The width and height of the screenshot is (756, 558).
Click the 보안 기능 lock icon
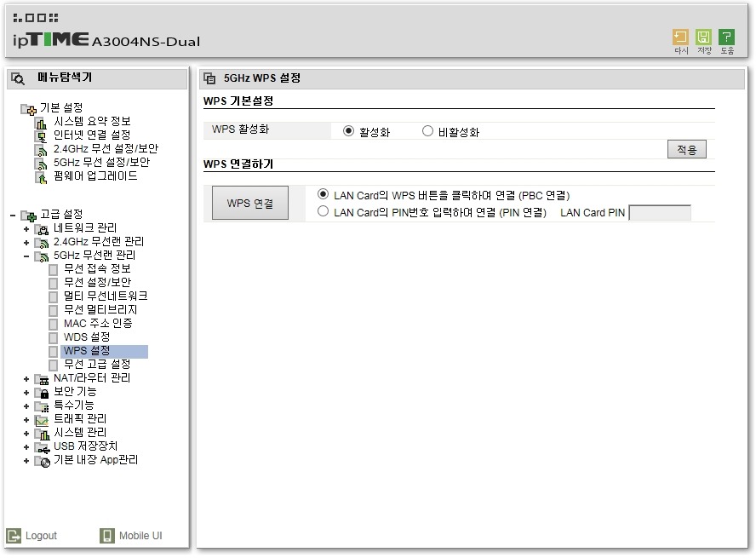coord(42,394)
